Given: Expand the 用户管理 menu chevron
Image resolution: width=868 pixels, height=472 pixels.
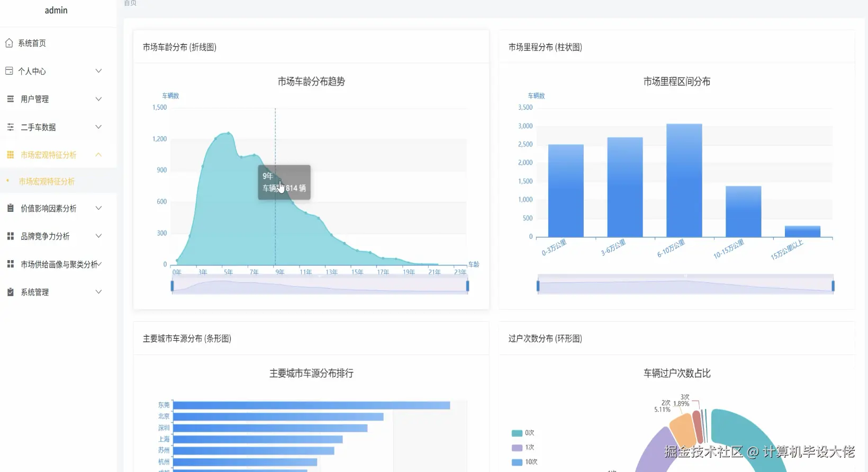Looking at the screenshot, I should click(98, 99).
